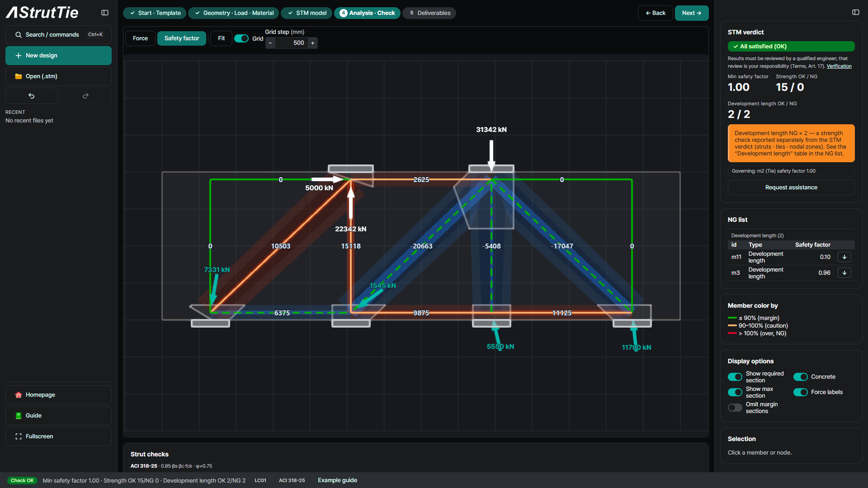Open the Search / commands box

click(58, 35)
